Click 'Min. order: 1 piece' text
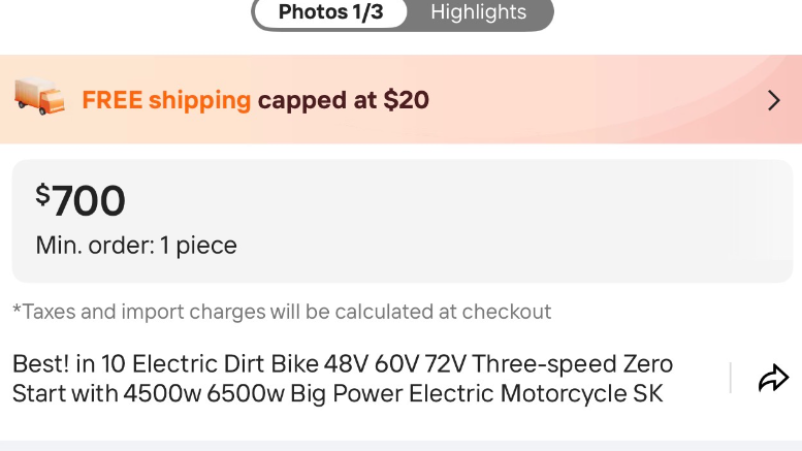The image size is (802, 451). tap(136, 245)
